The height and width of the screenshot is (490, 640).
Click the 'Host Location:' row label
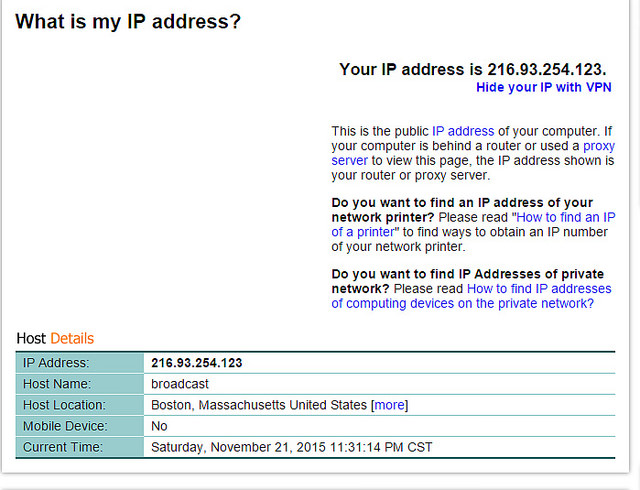pyautogui.click(x=65, y=405)
